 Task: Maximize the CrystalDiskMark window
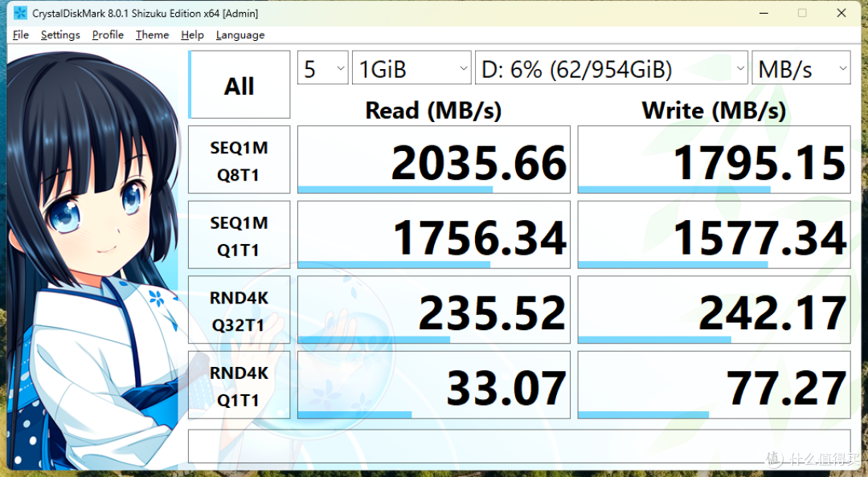(x=802, y=13)
